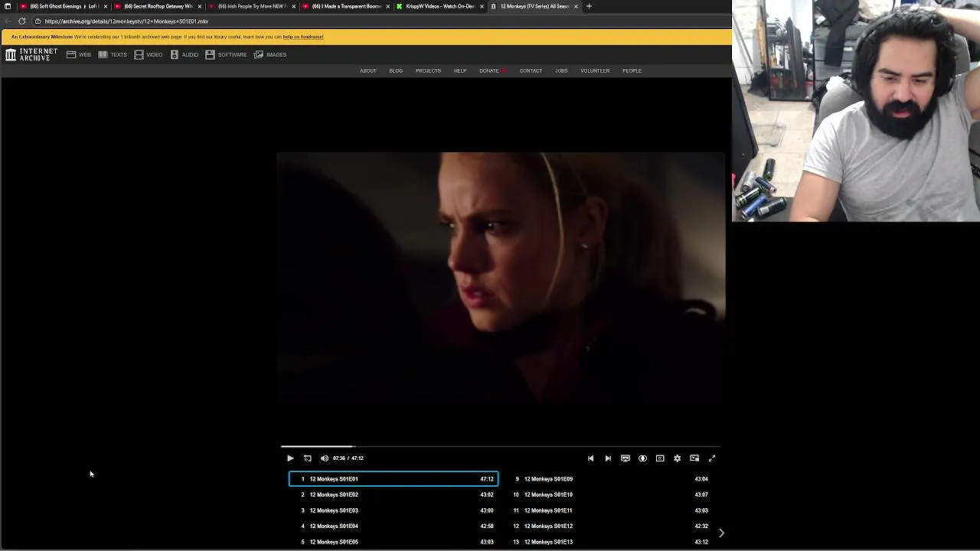Click the paused video frame

[501, 278]
